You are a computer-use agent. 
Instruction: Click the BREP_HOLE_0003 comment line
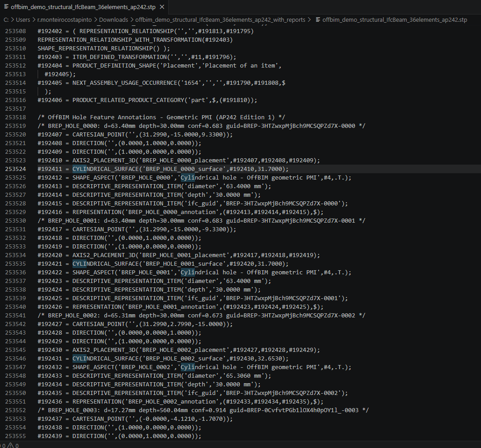pyautogui.click(x=203, y=410)
